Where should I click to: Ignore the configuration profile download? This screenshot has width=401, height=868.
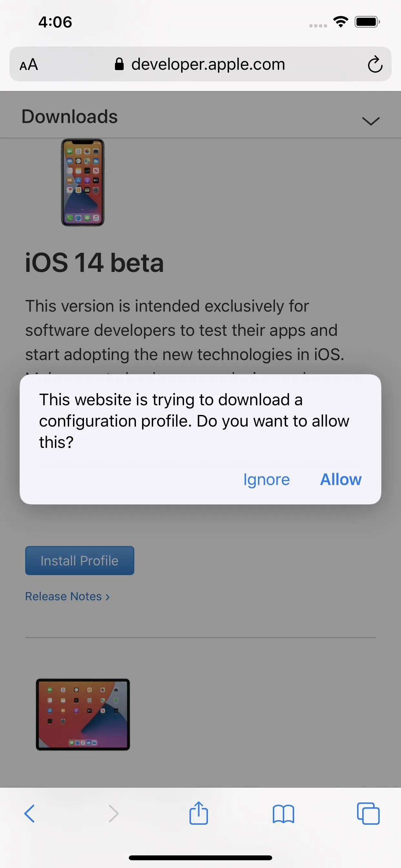pos(266,480)
